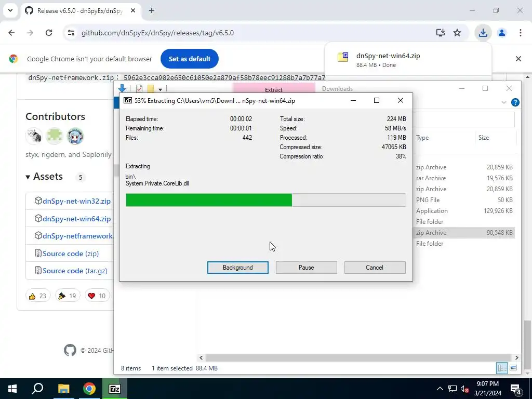Click the address bar URL
Screen dimensions: 532x399
tap(157, 33)
